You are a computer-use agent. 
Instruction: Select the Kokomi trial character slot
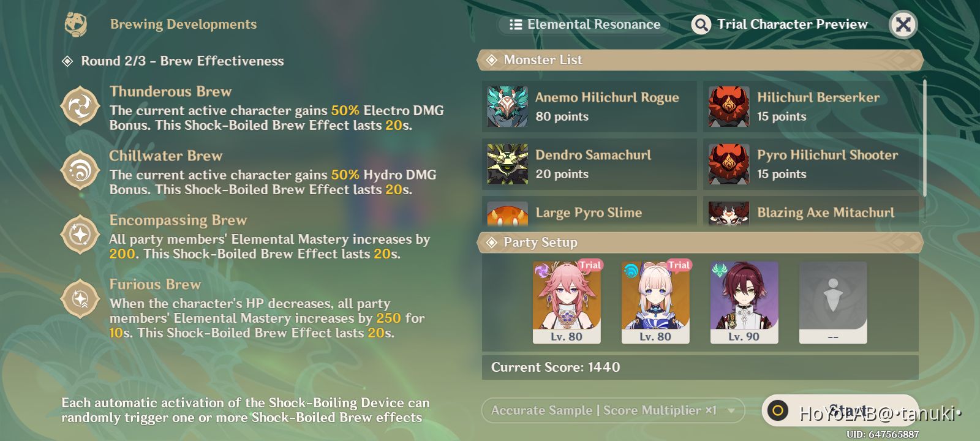tap(655, 303)
